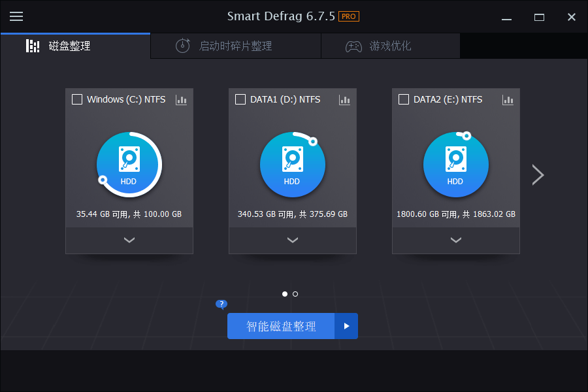
Task: Show next disks with the right arrow
Action: (x=538, y=174)
